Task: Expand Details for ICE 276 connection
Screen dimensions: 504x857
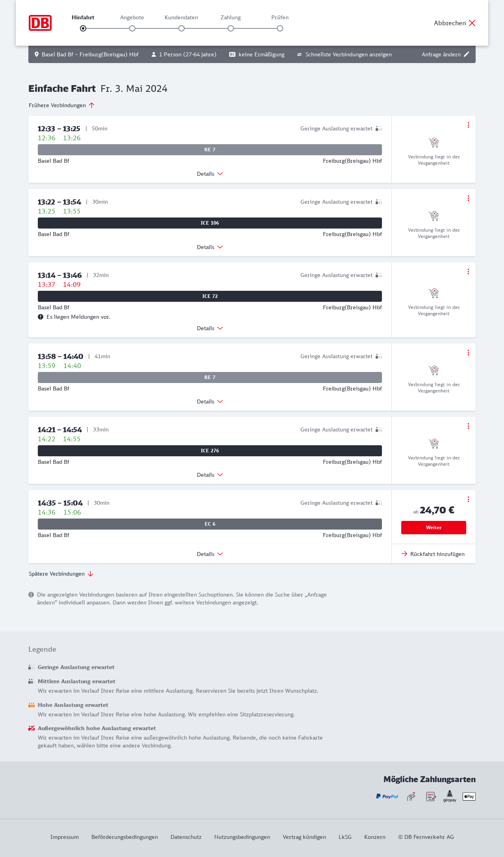Action: (210, 475)
